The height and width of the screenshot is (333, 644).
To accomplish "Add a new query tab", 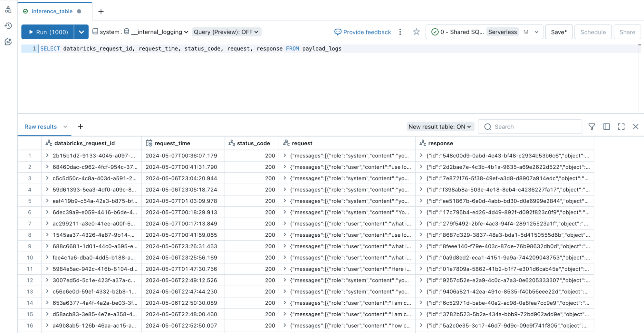I will click(101, 12).
